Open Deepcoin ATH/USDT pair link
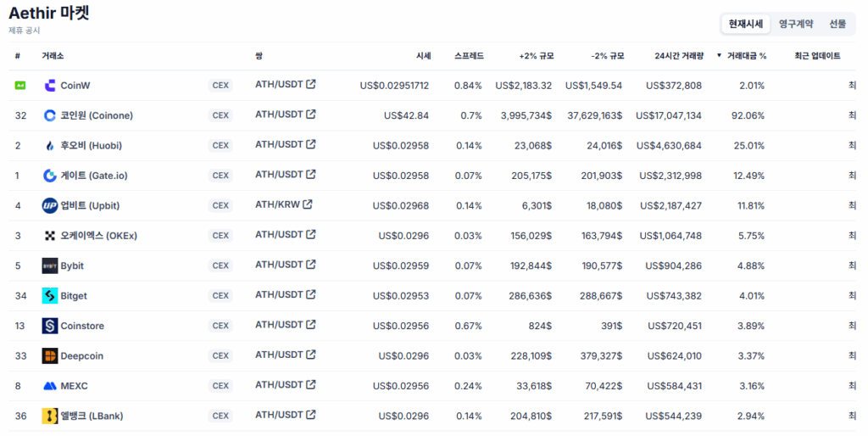This screenshot has height=436, width=868. point(279,355)
